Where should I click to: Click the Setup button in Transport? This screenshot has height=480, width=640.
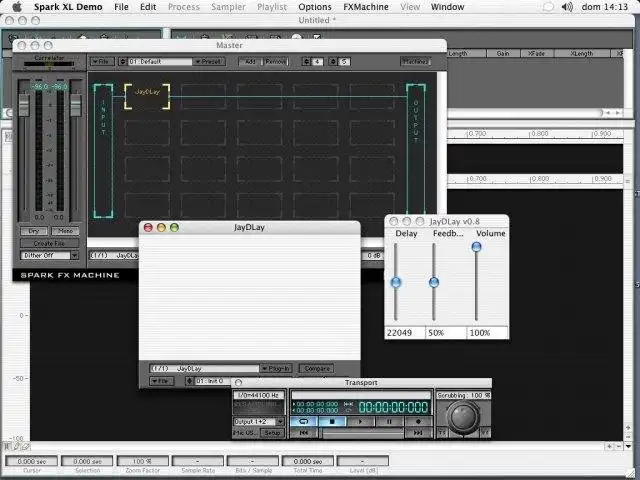[272, 433]
